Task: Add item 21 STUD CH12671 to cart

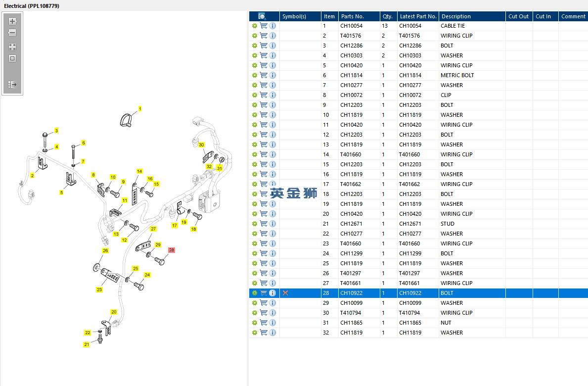Action: tap(264, 224)
